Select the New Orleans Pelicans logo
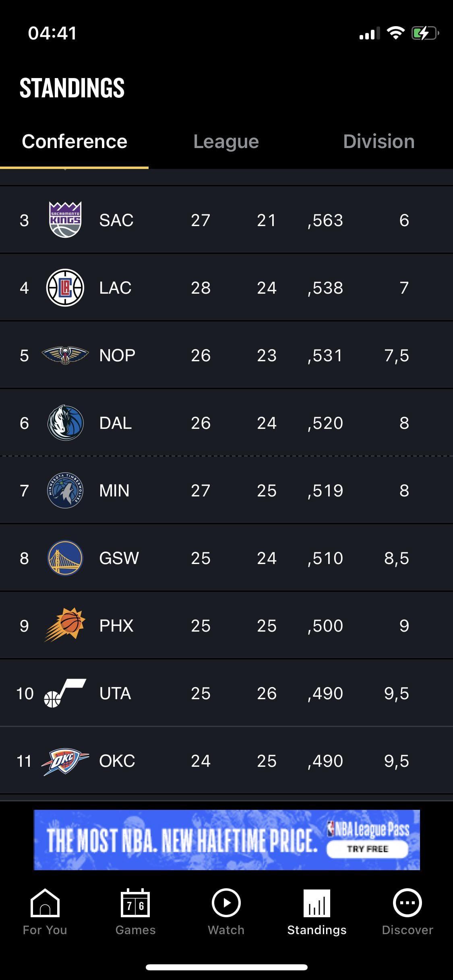This screenshot has height=980, width=453. [x=65, y=355]
